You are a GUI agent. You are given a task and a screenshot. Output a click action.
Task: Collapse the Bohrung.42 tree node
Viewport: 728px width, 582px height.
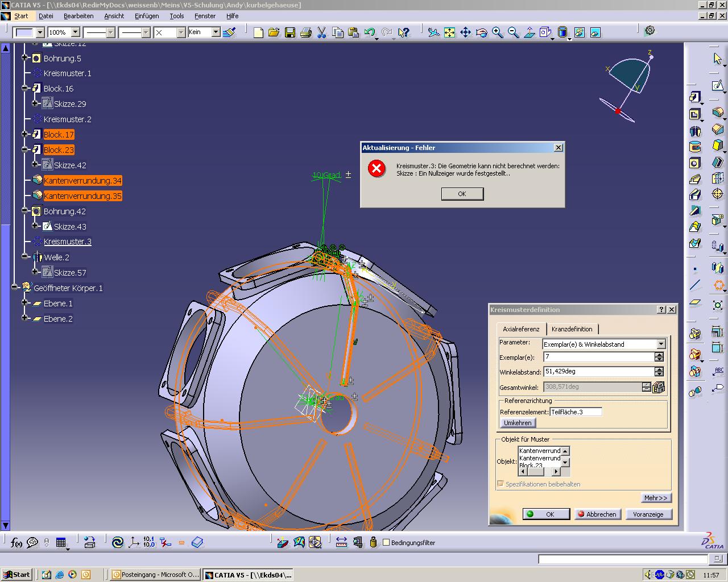point(25,211)
